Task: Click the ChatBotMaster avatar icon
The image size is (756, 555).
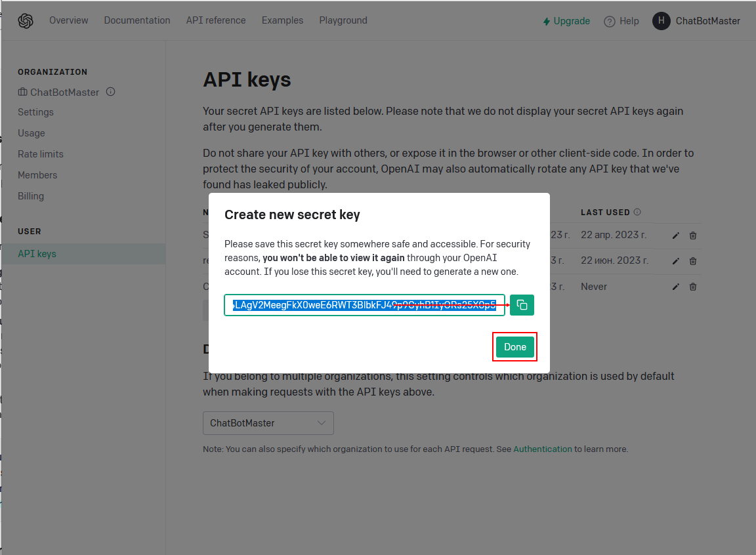Action: 661,21
